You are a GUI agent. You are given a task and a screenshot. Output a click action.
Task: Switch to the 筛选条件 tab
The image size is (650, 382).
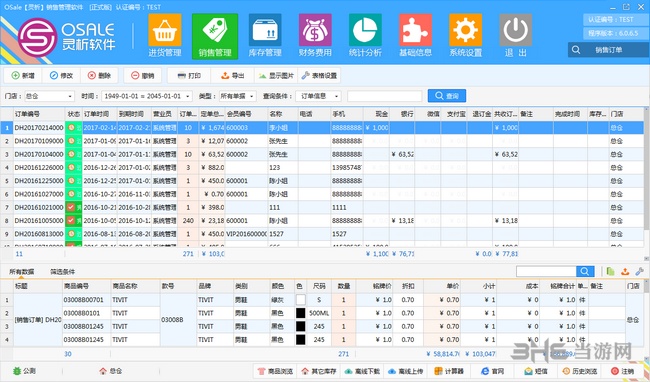point(62,272)
